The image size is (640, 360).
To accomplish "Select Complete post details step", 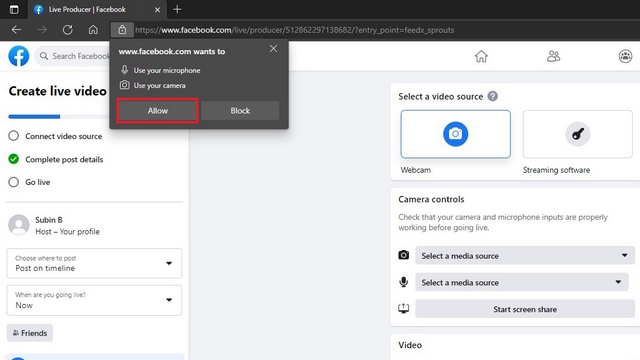I will pos(56,159).
